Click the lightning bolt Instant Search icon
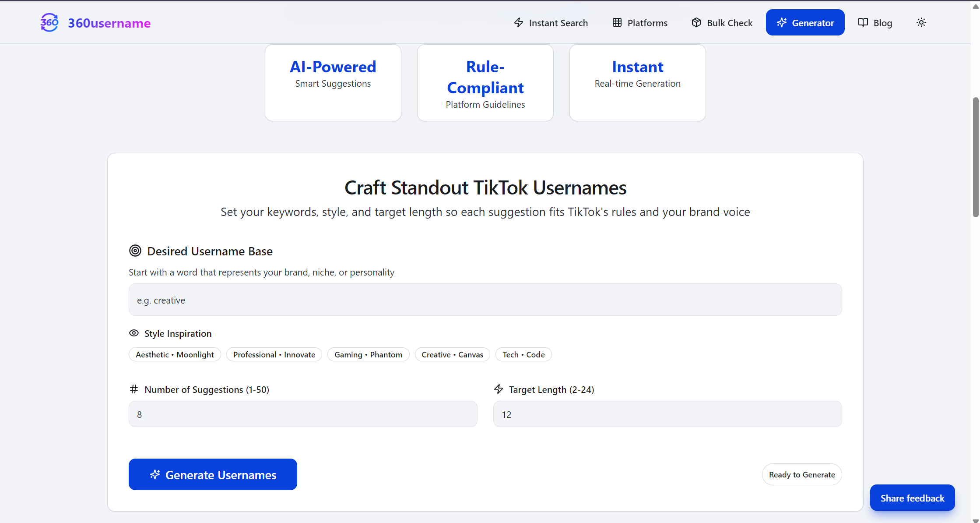 tap(519, 22)
